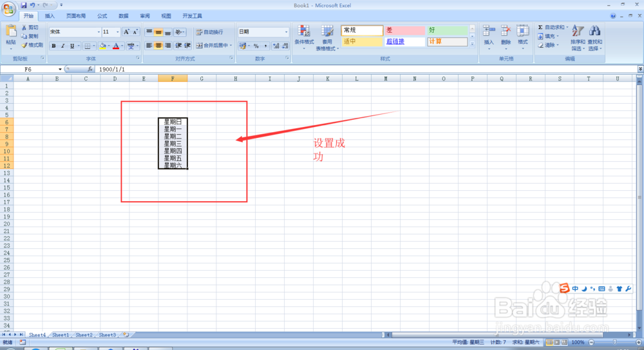This screenshot has width=644, height=350.
Task: Apply the 超链接 hyperlink cell style
Action: tap(404, 41)
